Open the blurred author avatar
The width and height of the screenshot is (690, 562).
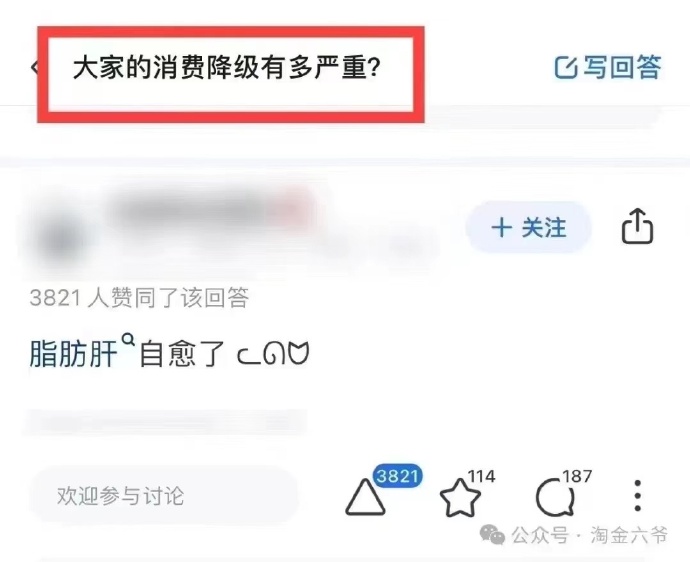(60, 240)
